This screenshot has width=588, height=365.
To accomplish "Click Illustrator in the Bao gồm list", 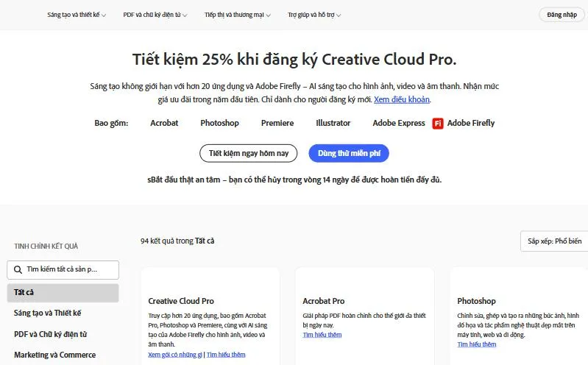I will tap(333, 123).
